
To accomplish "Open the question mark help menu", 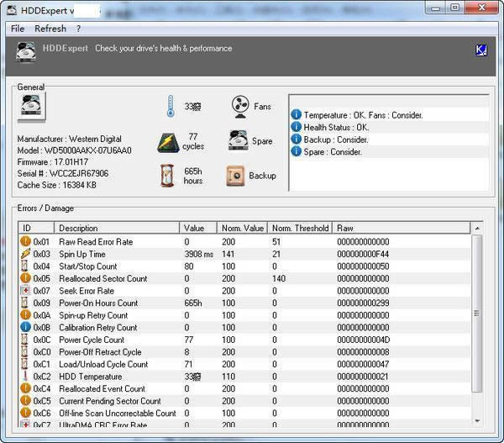I will pyautogui.click(x=78, y=29).
